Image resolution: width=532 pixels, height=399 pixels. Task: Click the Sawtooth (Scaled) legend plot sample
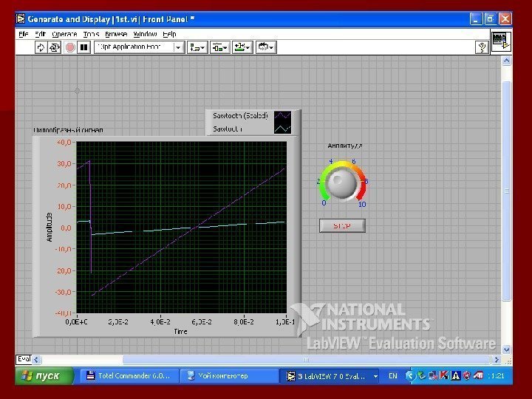(x=283, y=116)
